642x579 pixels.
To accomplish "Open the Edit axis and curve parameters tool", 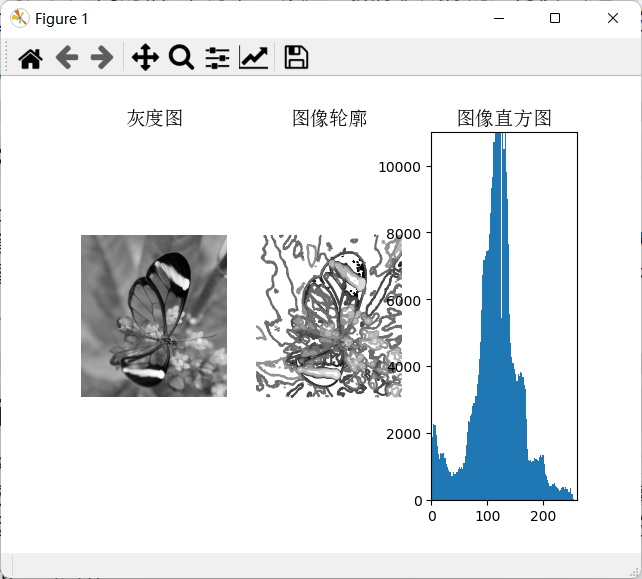I will coord(253,57).
